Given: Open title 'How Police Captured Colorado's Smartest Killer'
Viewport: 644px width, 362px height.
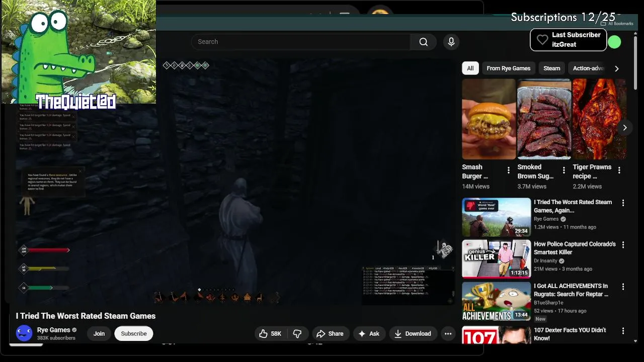Looking at the screenshot, I should click(x=575, y=248).
